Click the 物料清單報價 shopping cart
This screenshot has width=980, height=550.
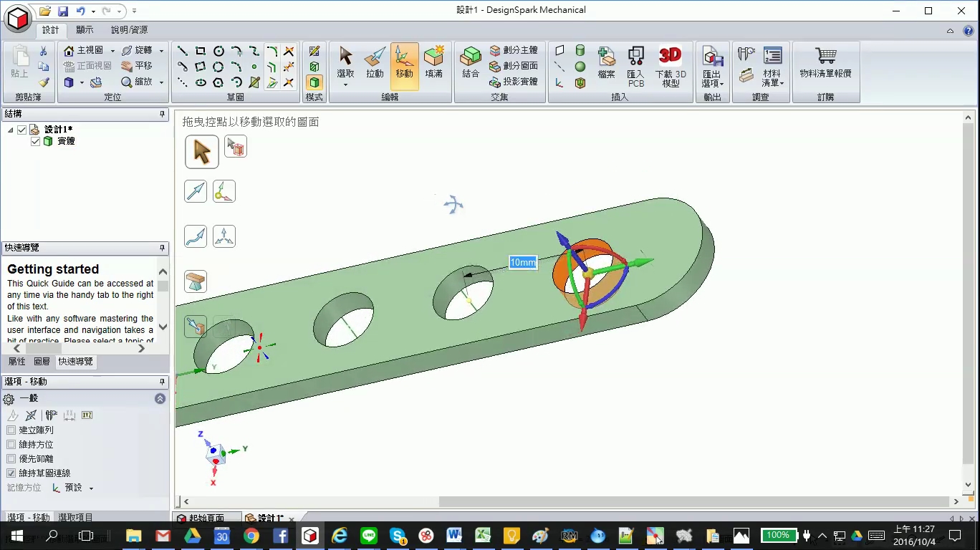(x=825, y=62)
